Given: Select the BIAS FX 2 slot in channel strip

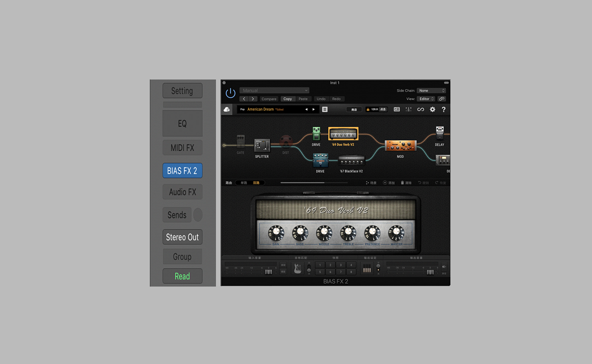Looking at the screenshot, I should click(182, 170).
